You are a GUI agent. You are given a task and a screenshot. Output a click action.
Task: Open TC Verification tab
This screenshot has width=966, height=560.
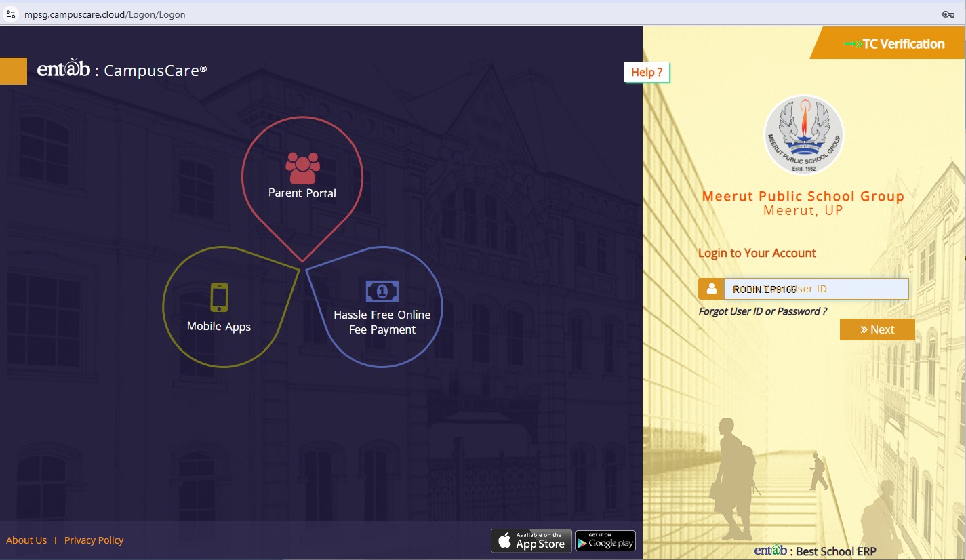tap(894, 44)
